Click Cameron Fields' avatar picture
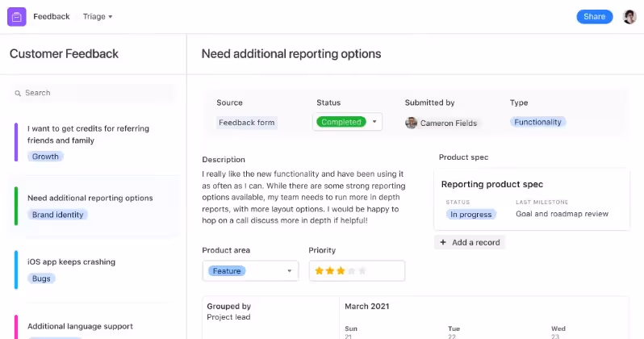644x339 pixels. pos(411,123)
